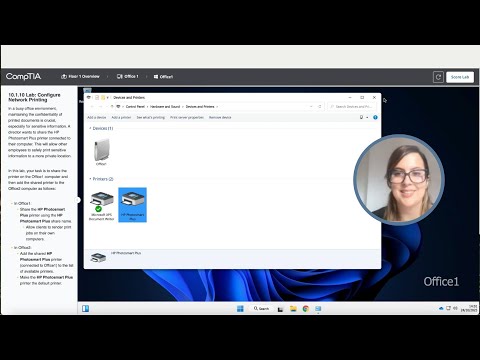This screenshot has height=360, width=480.
Task: Open Floor 1 Overview navigation item
Action: tap(80, 76)
